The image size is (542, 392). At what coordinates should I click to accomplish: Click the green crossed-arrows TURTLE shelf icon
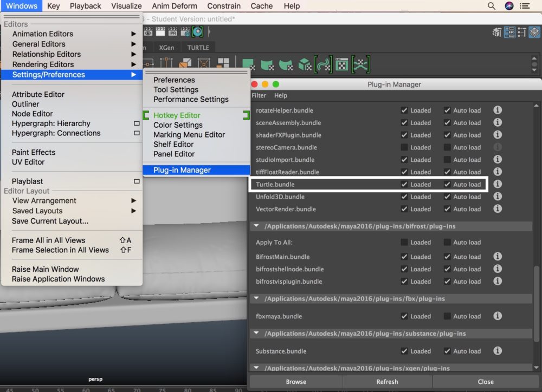[360, 64]
